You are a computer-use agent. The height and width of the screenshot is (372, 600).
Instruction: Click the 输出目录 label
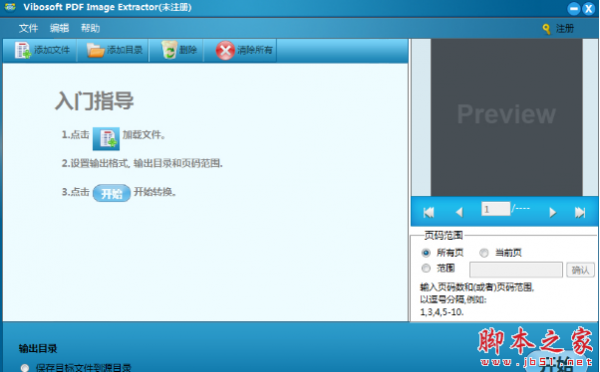38,348
